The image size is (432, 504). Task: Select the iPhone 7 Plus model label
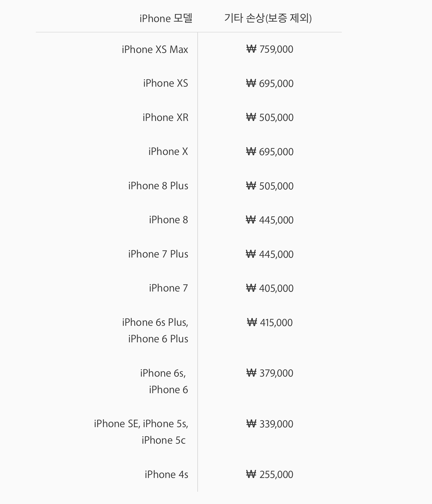tap(158, 254)
